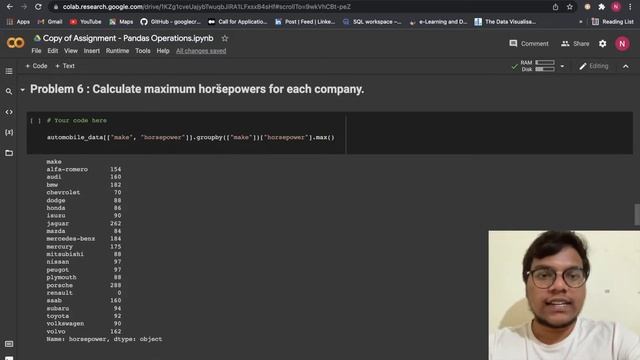Viewport: 640px width, 360px height.
Task: Open the Reading List
Action: pos(612,22)
